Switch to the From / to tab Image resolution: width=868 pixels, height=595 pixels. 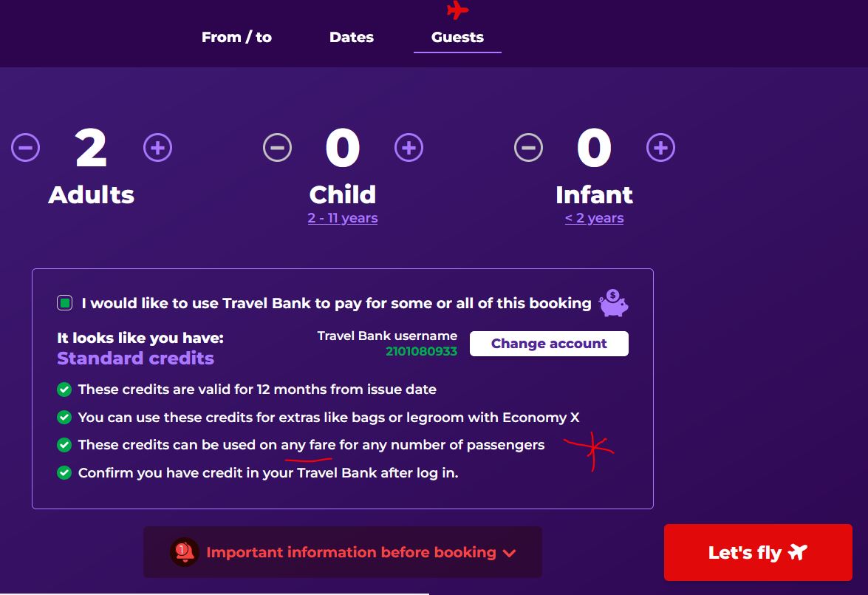[236, 37]
